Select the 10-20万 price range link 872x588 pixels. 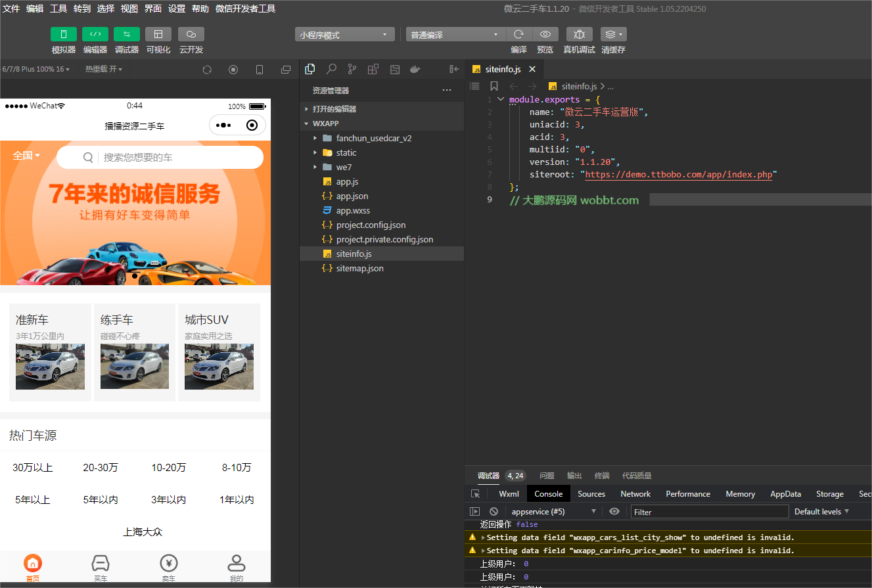(x=168, y=467)
